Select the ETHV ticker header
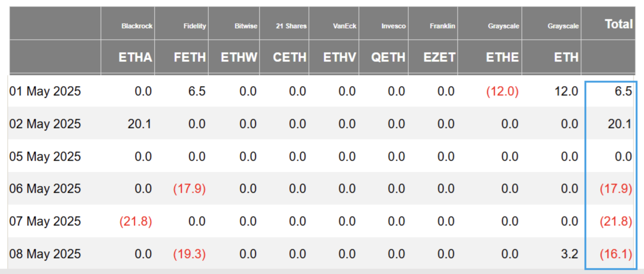Screen dimensions: 644x274 (339, 57)
